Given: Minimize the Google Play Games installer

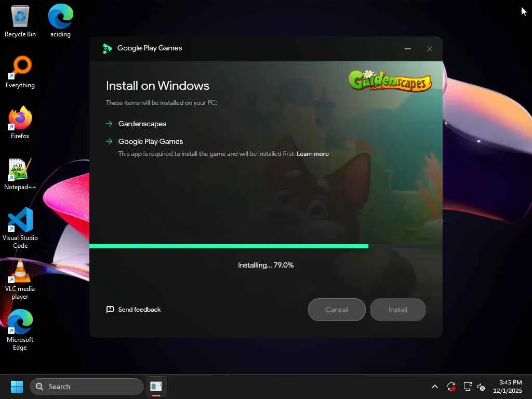Looking at the screenshot, I should [x=408, y=49].
